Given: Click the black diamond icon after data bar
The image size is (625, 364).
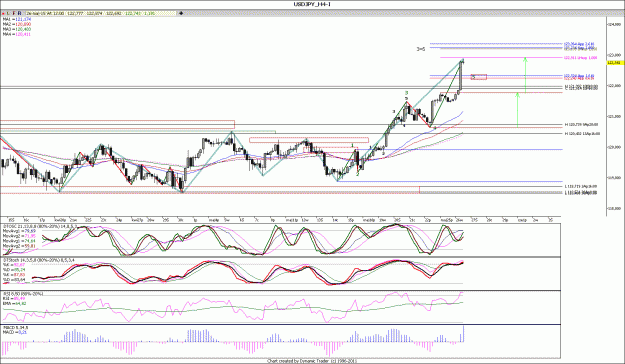Looking at the screenshot, I should [x=181, y=13].
